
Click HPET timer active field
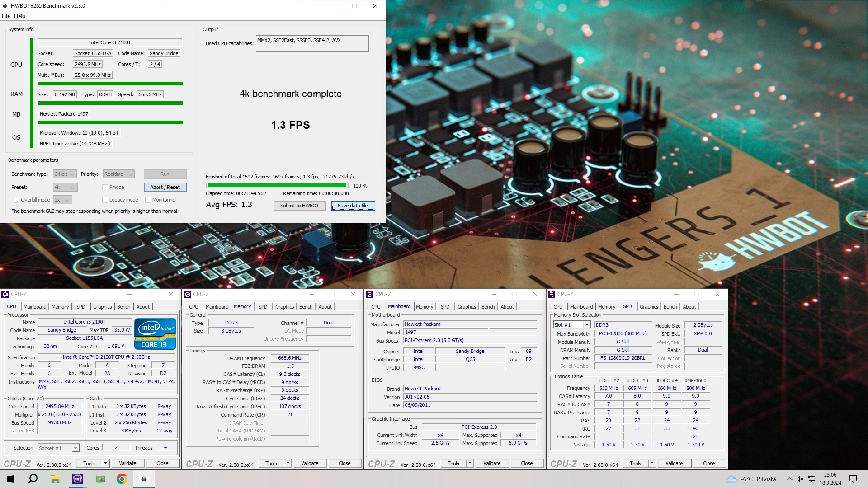(x=75, y=144)
